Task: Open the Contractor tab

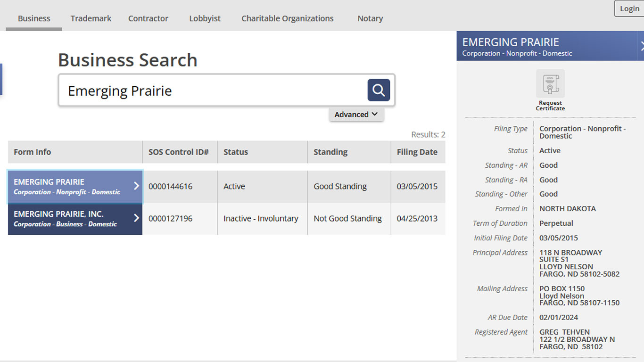Action: point(148,18)
